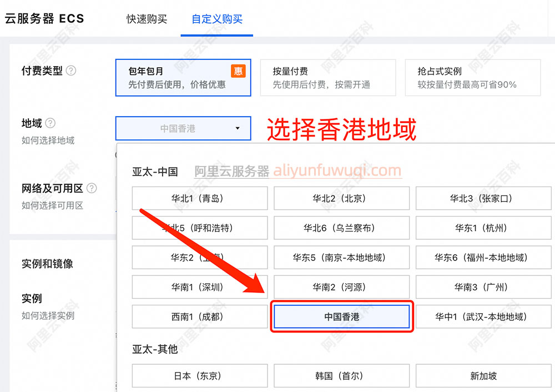Click the 亚太-其他 group heading
This screenshot has height=392, width=555.
click(155, 349)
